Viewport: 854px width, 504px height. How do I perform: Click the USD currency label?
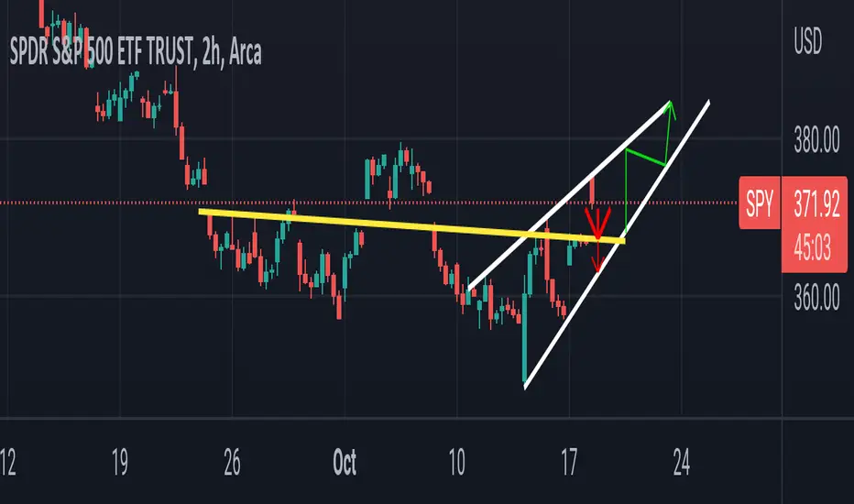tap(807, 42)
